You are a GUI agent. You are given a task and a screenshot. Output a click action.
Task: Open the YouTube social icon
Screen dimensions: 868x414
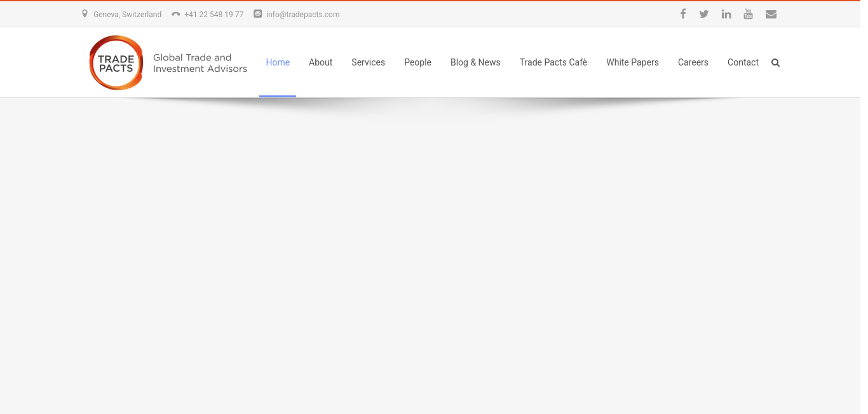(749, 14)
